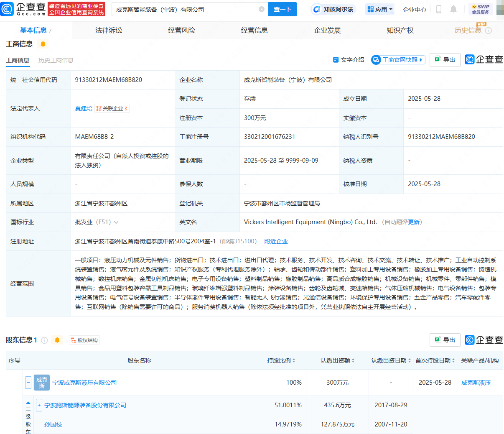Viewport: 504px width, 434px height.
Task: Click 登记状态 存续 value
Action: pos(250,99)
